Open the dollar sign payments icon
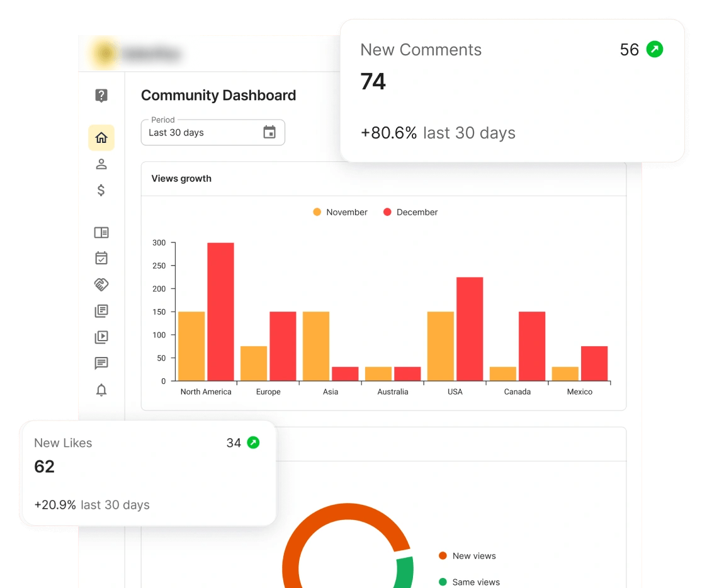 [101, 190]
